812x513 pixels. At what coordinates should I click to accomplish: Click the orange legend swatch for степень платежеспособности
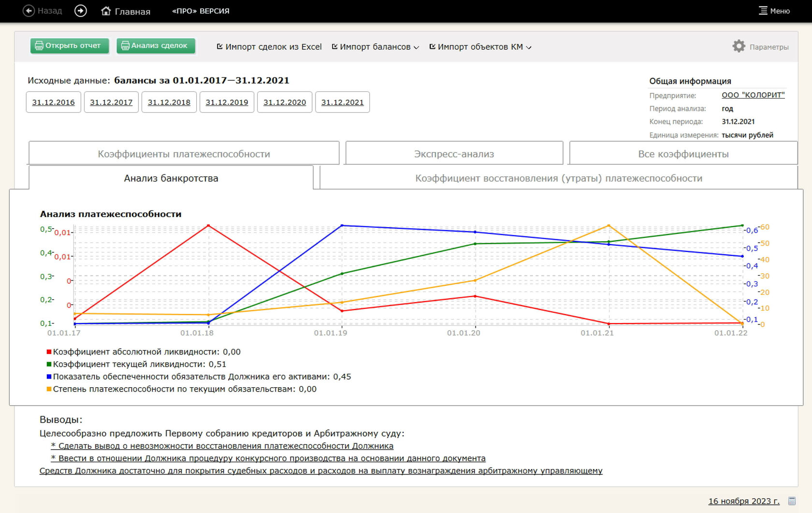(49, 389)
